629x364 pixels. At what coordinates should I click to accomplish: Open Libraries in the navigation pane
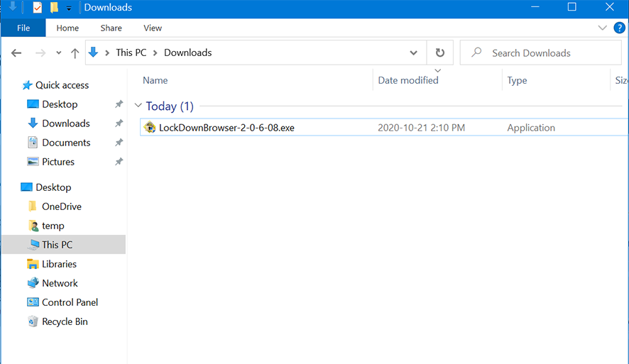[59, 264]
